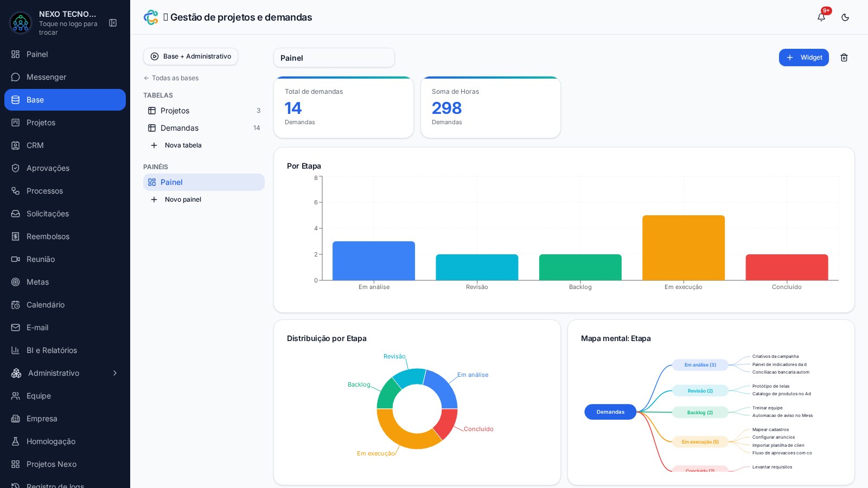
Task: Open Homologação in the sidebar
Action: coord(65,441)
